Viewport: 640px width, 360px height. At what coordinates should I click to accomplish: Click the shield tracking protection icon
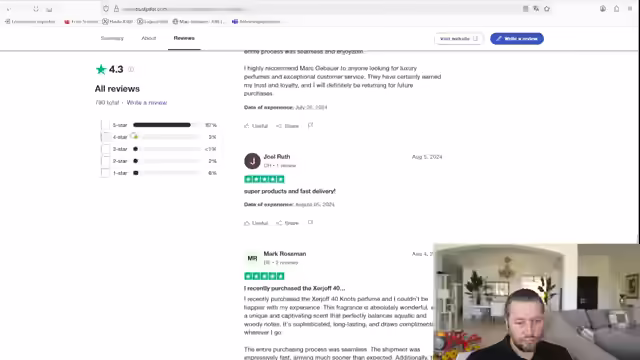[x=106, y=9]
